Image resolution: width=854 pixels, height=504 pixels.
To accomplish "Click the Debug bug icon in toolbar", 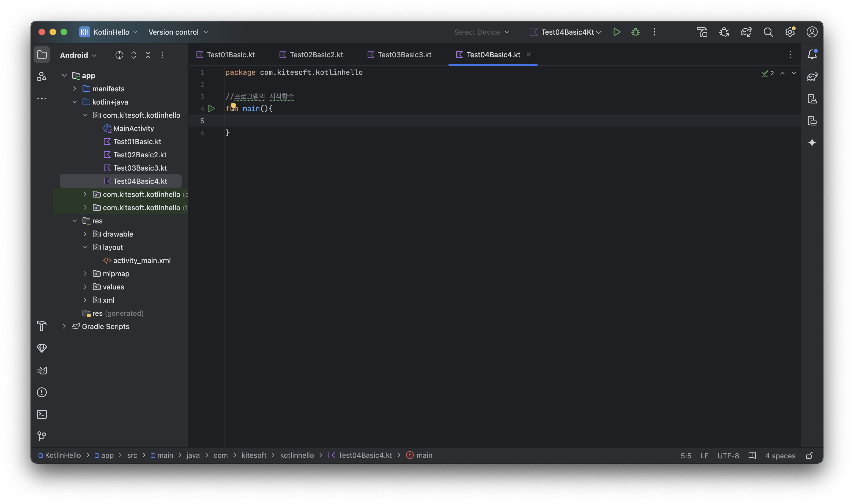I will [635, 32].
